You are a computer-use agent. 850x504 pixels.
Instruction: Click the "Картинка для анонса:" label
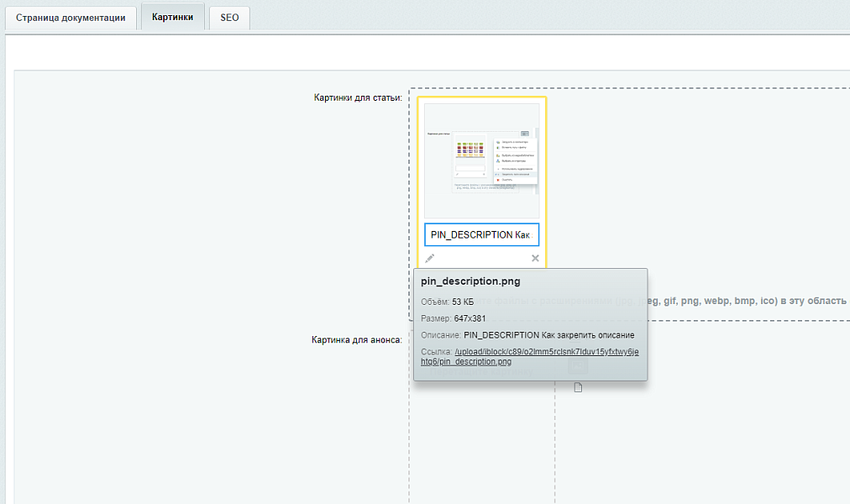point(356,340)
